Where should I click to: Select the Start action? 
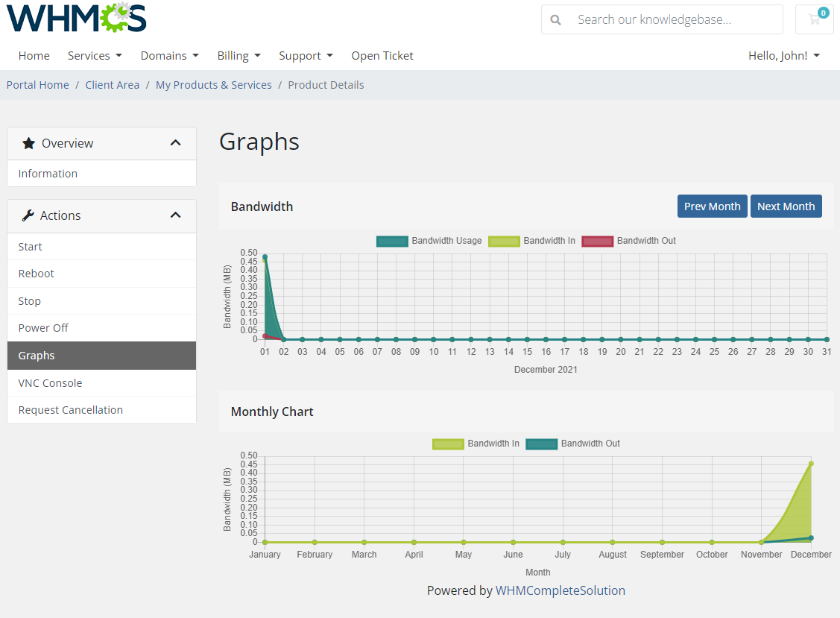102,247
